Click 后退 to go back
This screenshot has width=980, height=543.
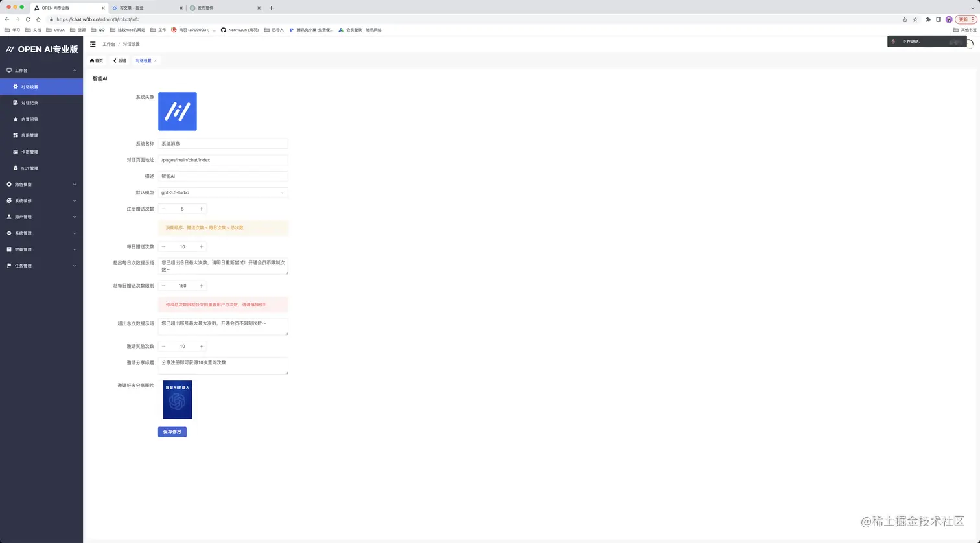click(x=119, y=60)
